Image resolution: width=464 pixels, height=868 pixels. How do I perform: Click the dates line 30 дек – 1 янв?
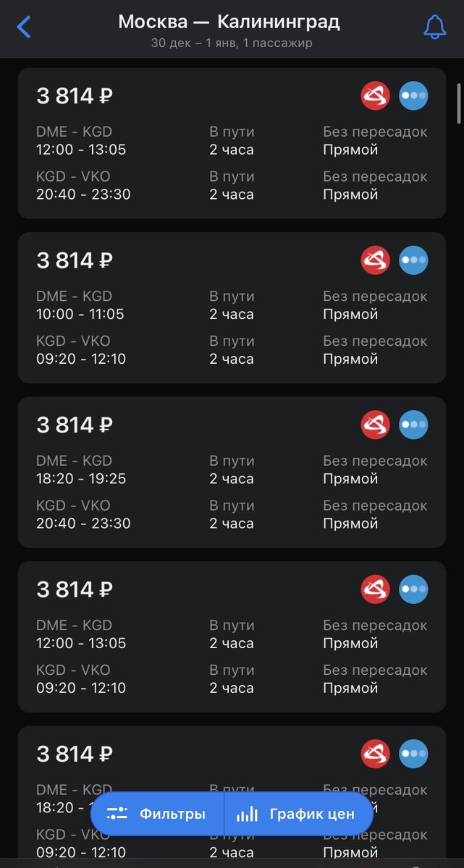pyautogui.click(x=232, y=43)
